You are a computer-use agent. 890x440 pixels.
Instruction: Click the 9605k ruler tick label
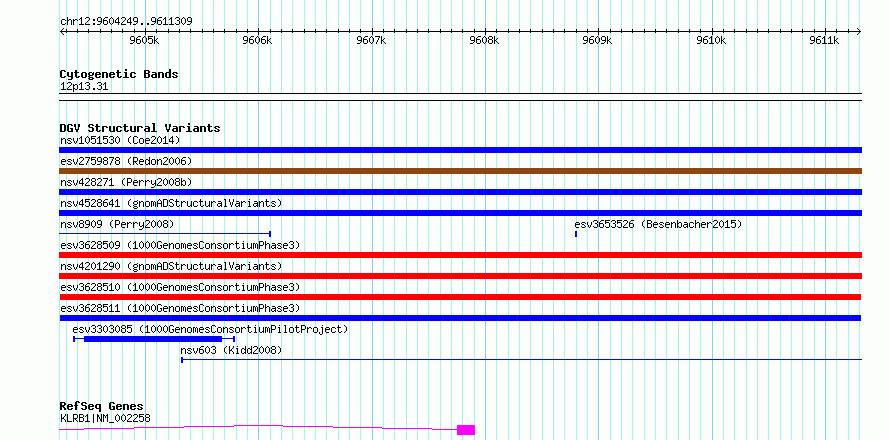pyautogui.click(x=144, y=40)
